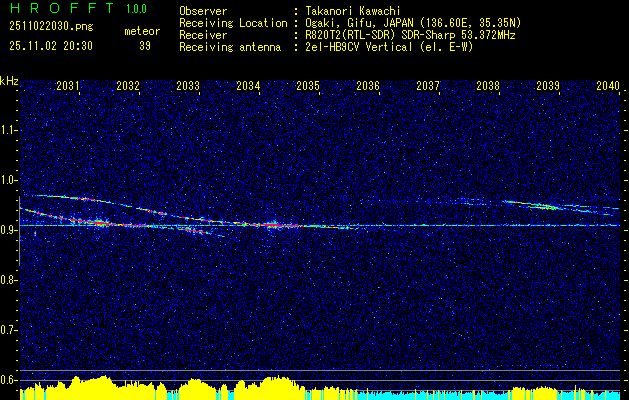
Task: Click the Receiving antenna label
Action: coord(230,47)
